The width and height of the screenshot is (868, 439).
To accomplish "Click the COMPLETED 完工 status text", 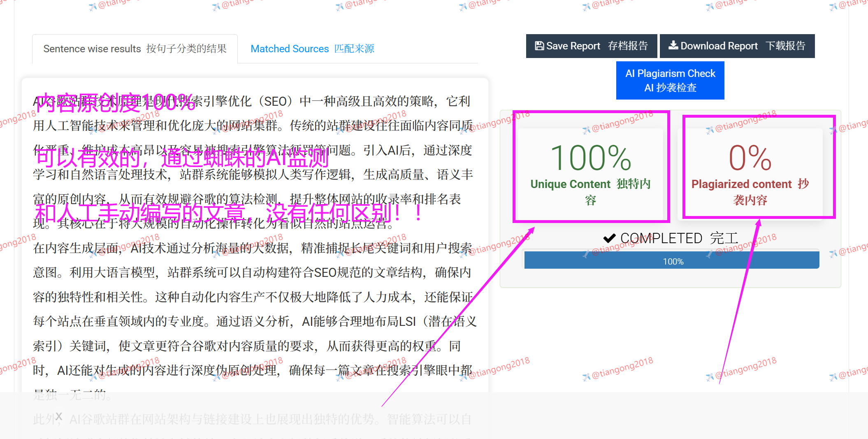I will (x=679, y=238).
